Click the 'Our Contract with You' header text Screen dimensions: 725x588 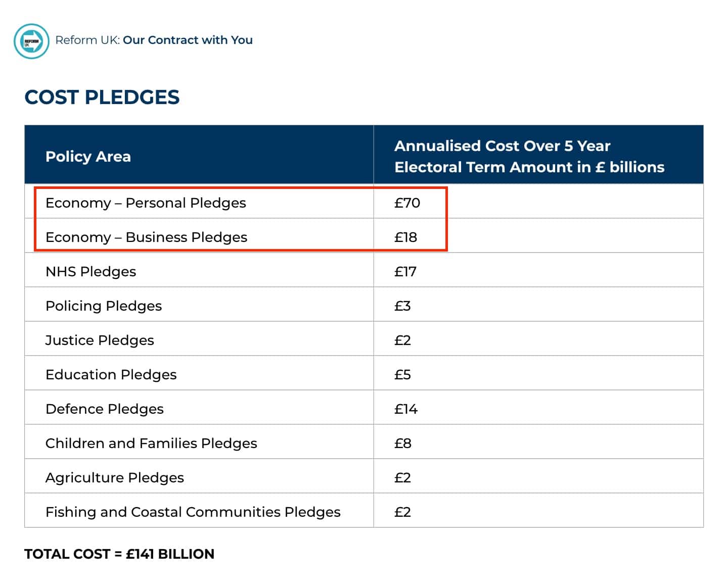point(188,40)
